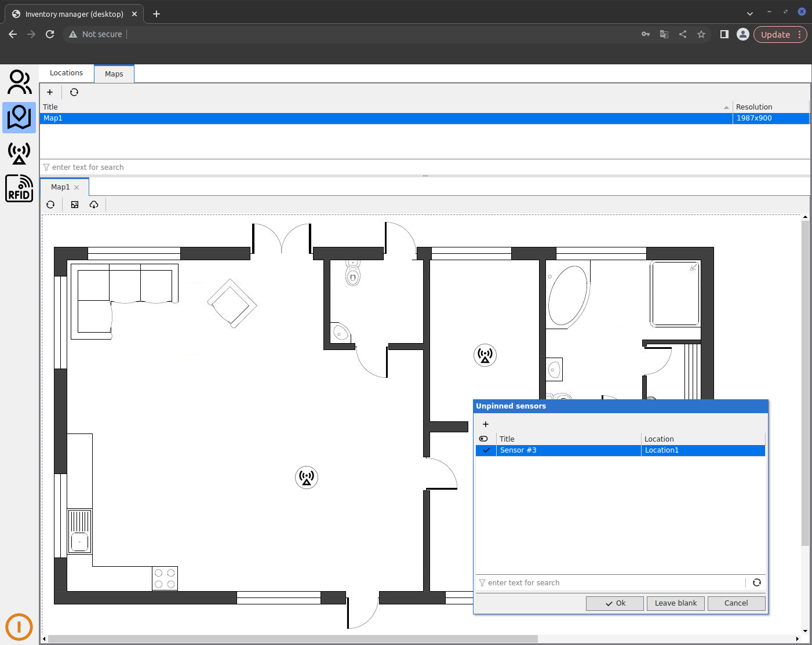Open the translate page icon

click(664, 34)
